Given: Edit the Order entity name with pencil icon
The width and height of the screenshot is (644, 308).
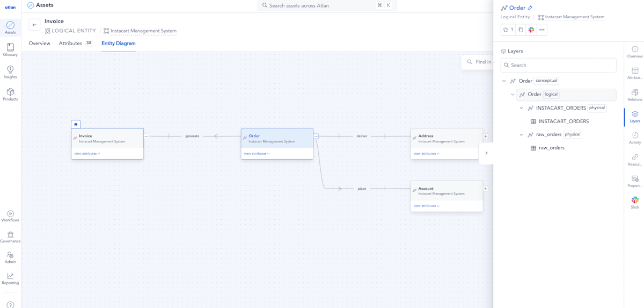Looking at the screenshot, I should pos(530,8).
